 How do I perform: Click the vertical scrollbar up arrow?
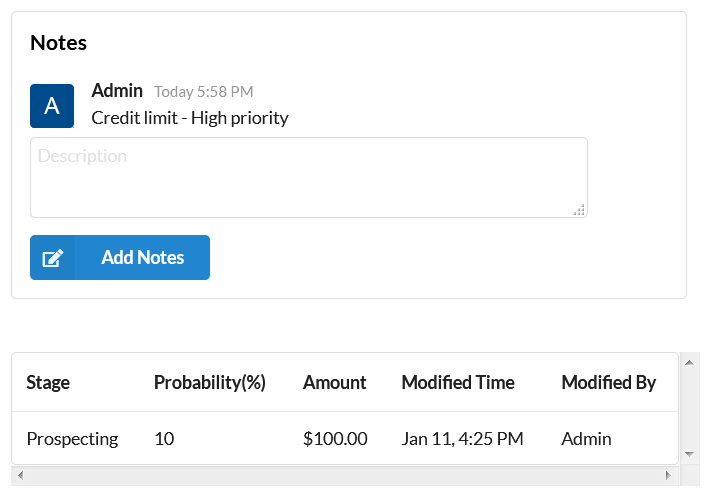pos(689,362)
